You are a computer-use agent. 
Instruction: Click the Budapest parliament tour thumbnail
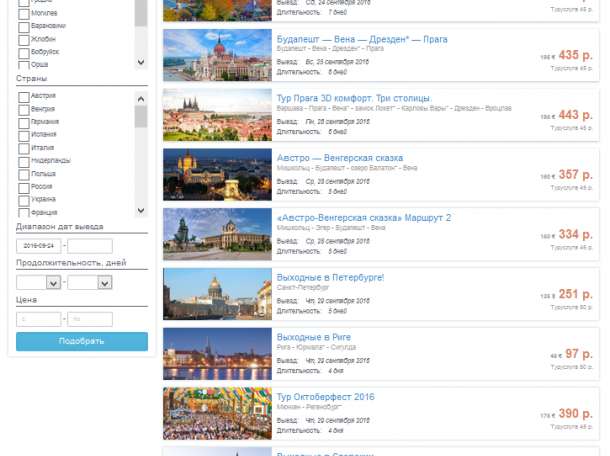click(x=217, y=55)
